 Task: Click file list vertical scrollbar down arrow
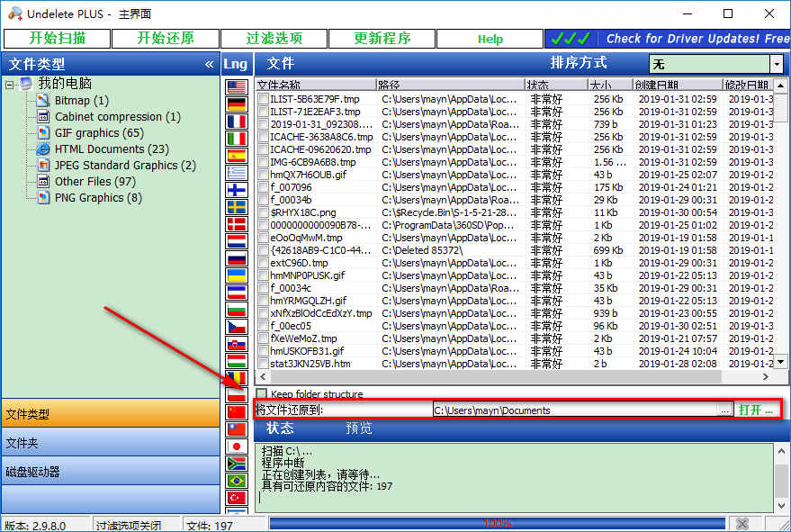coord(781,362)
